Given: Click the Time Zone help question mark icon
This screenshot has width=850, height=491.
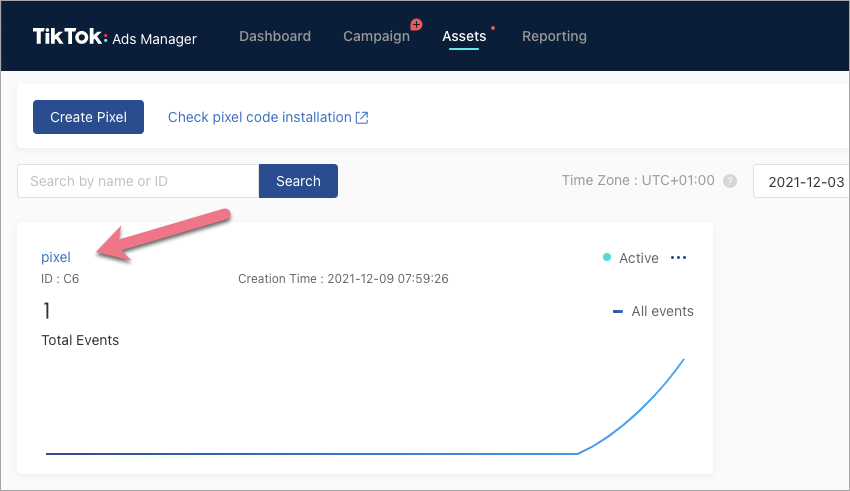Looking at the screenshot, I should pos(730,181).
